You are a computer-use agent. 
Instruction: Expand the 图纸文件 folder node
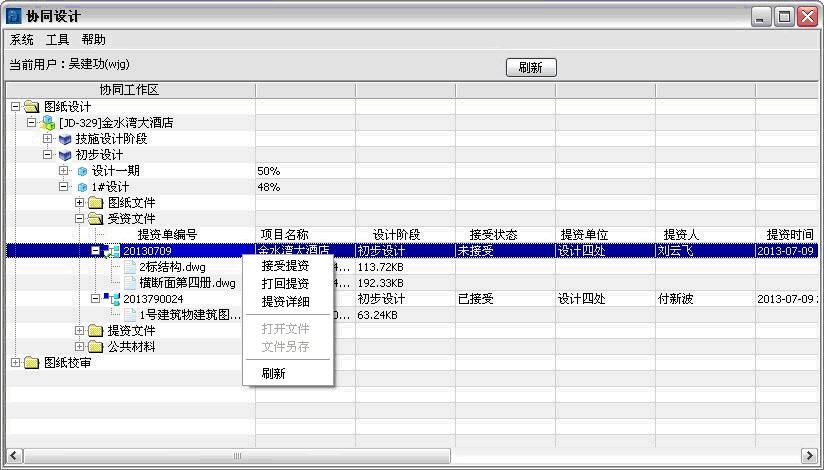click(x=79, y=202)
